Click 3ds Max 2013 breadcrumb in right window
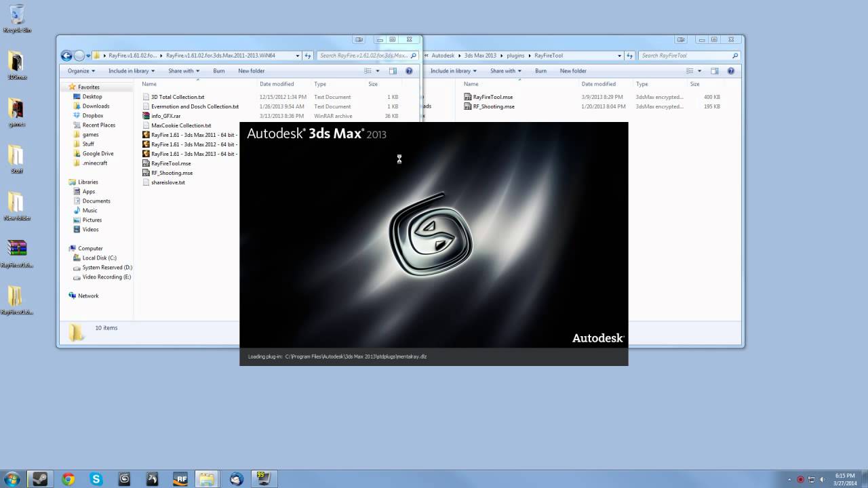Screen dimensions: 868x488 click(x=481, y=56)
